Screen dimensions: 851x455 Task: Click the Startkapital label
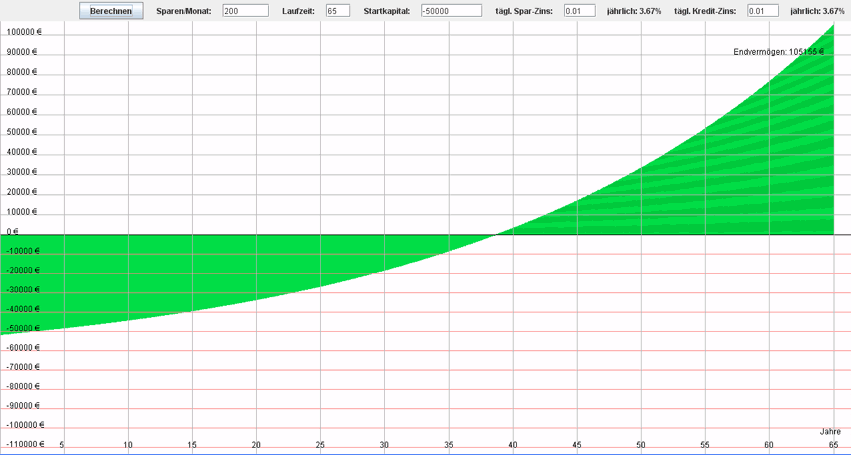pos(387,11)
